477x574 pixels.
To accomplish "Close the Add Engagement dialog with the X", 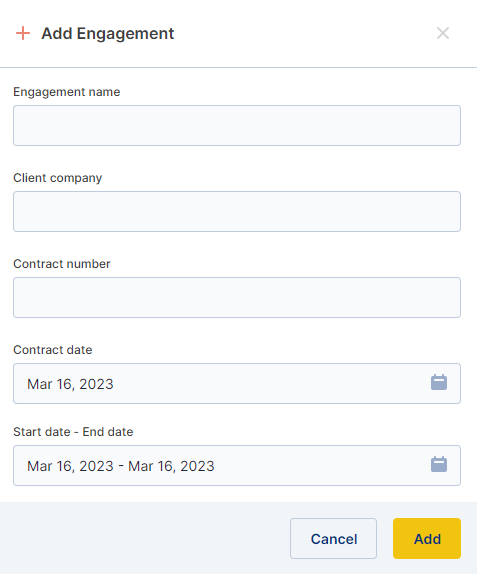I will [x=443, y=33].
